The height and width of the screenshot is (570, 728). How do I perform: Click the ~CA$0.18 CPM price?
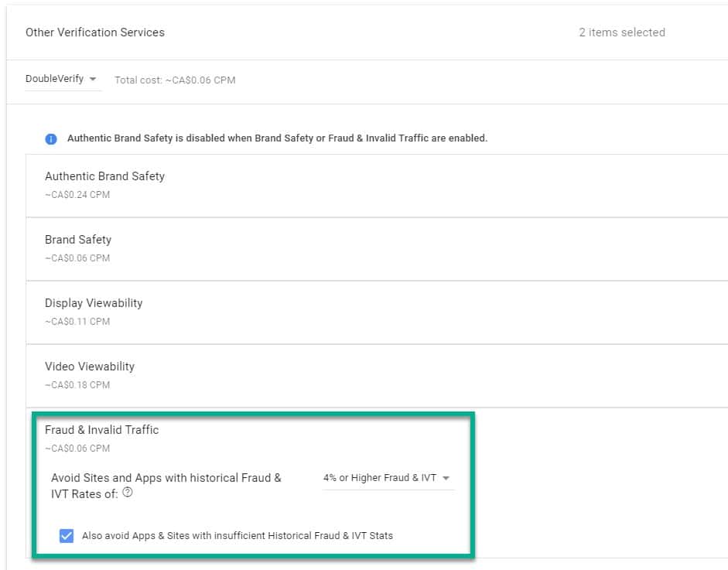click(77, 385)
